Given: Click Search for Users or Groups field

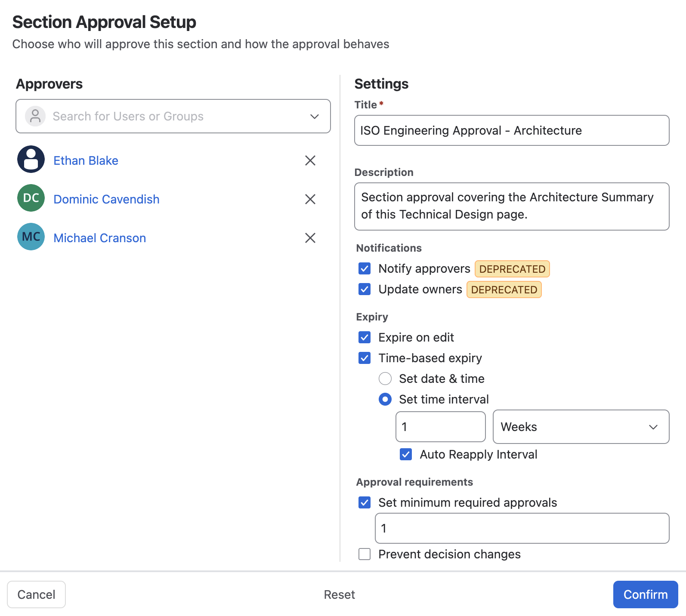Looking at the screenshot, I should 173,116.
